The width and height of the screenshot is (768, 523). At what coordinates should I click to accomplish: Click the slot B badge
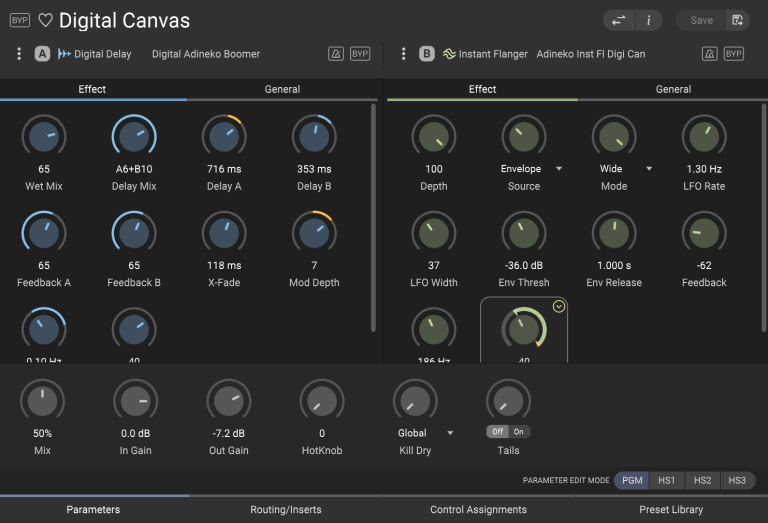(427, 54)
